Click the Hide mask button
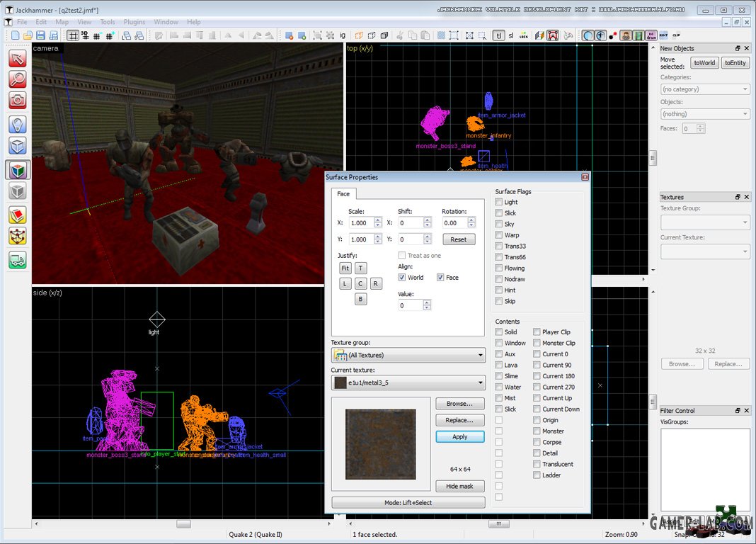The image size is (756, 544). [x=460, y=486]
